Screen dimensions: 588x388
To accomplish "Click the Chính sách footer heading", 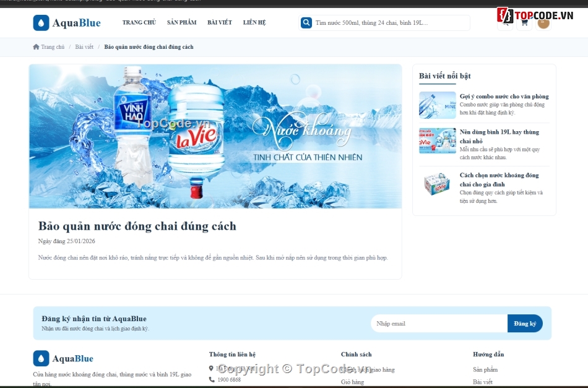I will pos(357,354).
